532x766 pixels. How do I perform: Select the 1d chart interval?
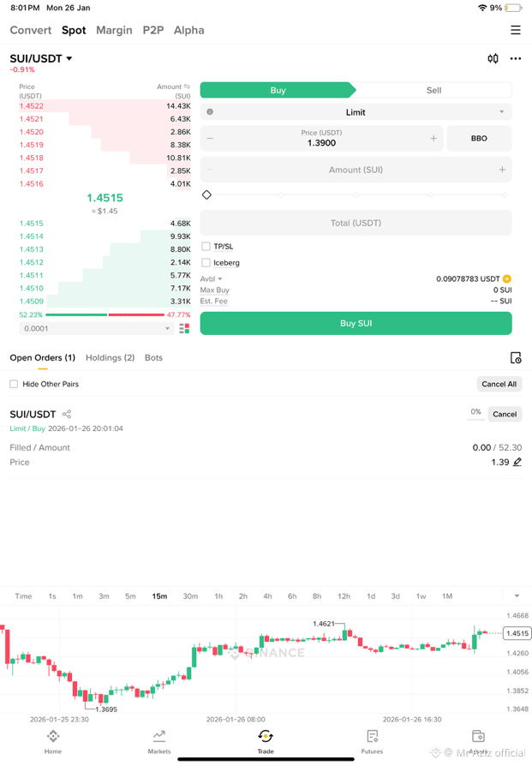click(371, 596)
